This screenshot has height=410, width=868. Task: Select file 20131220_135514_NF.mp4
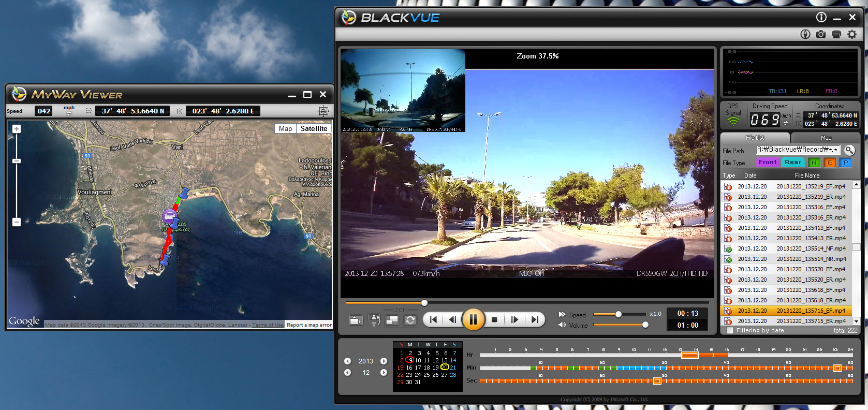pyautogui.click(x=786, y=248)
